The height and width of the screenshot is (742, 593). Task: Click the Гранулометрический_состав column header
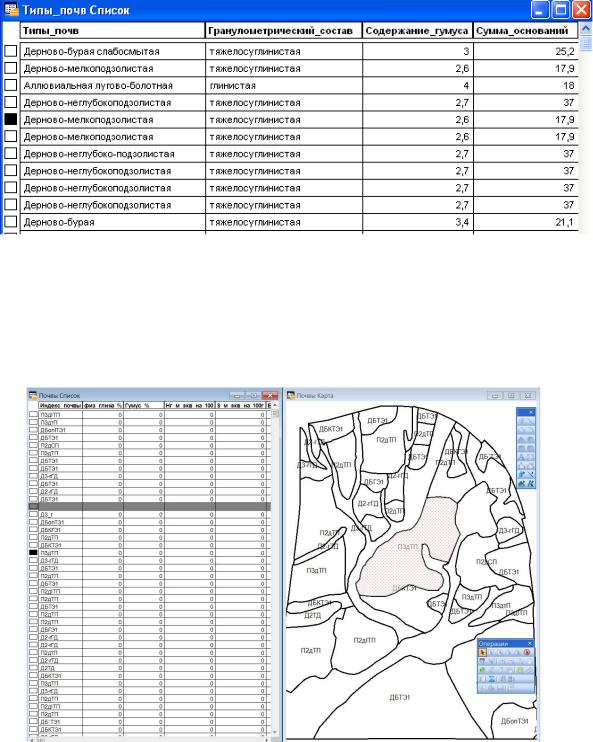pos(283,31)
